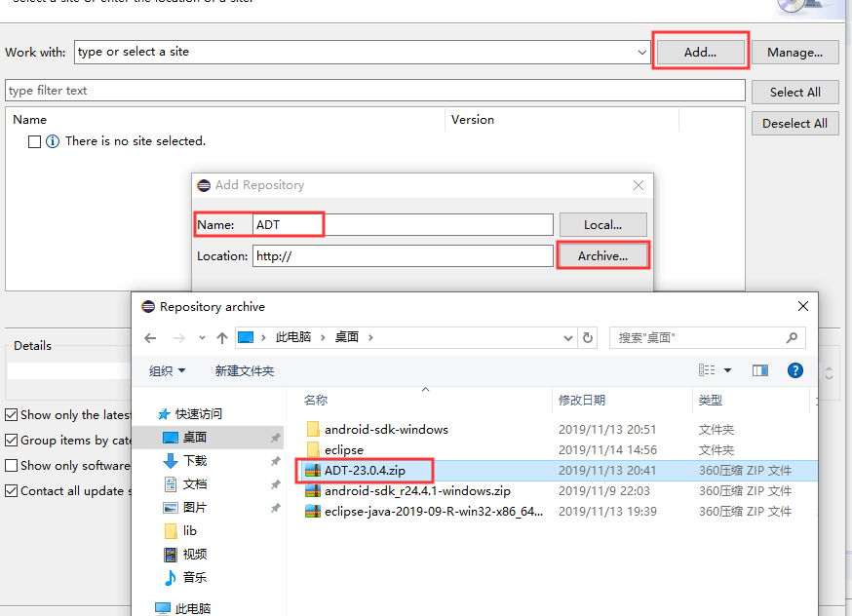852x616 pixels.
Task: Select lib folder in navigation pane
Action: [x=190, y=531]
